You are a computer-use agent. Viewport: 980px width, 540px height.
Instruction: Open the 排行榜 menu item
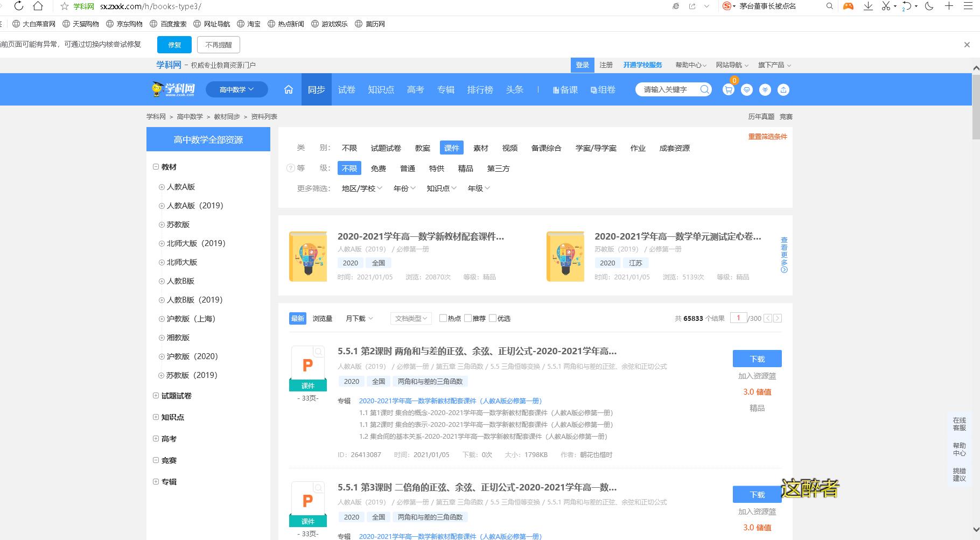click(480, 90)
